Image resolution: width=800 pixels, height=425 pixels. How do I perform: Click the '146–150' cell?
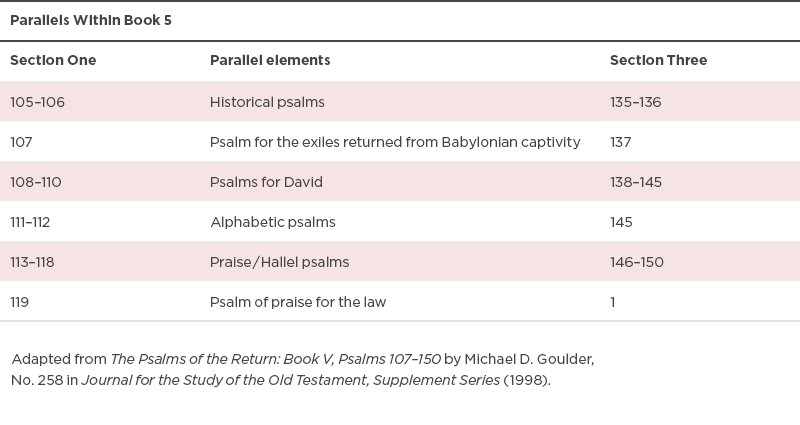click(x=637, y=262)
